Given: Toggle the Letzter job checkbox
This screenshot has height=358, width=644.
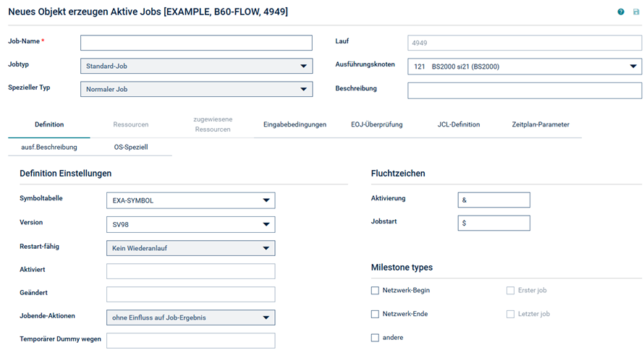Looking at the screenshot, I should [510, 314].
